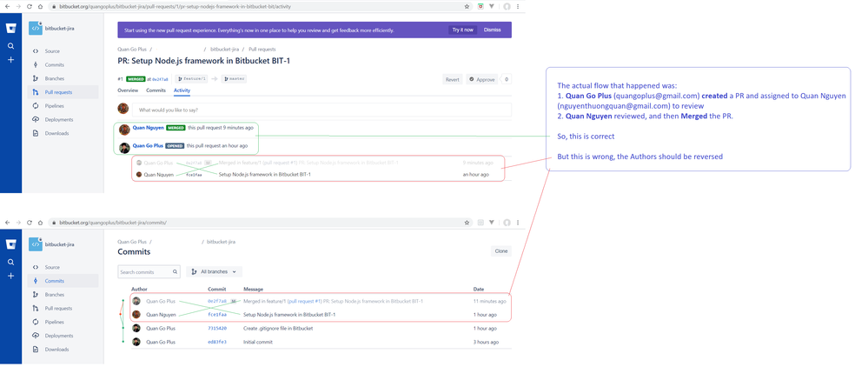The width and height of the screenshot is (868, 367).
Task: Click Bitbucket logo in the top window
Action: (10, 29)
